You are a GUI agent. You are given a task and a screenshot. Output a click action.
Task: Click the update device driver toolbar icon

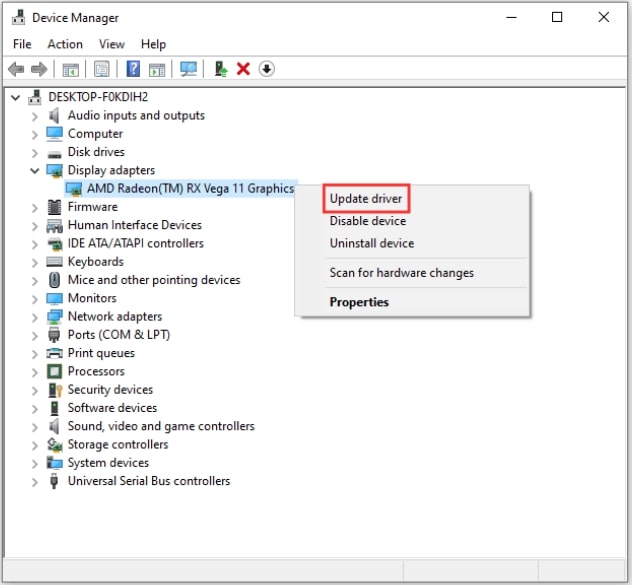(221, 69)
